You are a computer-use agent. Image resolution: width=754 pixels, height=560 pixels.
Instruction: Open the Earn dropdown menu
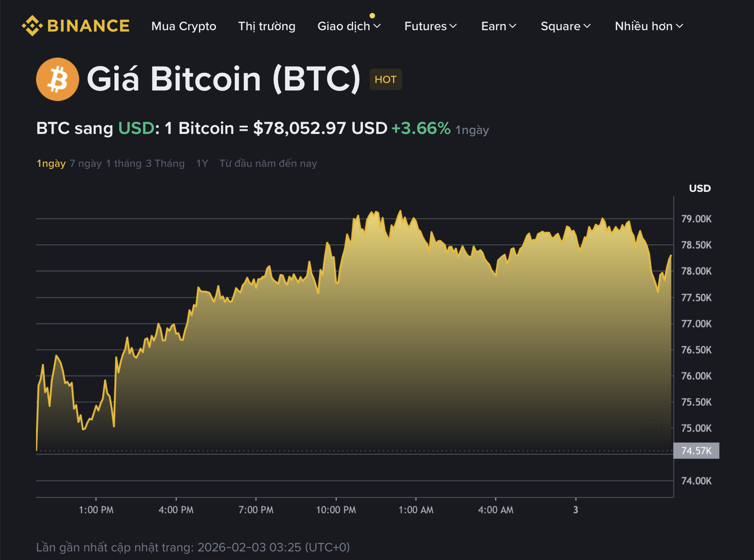pos(498,27)
